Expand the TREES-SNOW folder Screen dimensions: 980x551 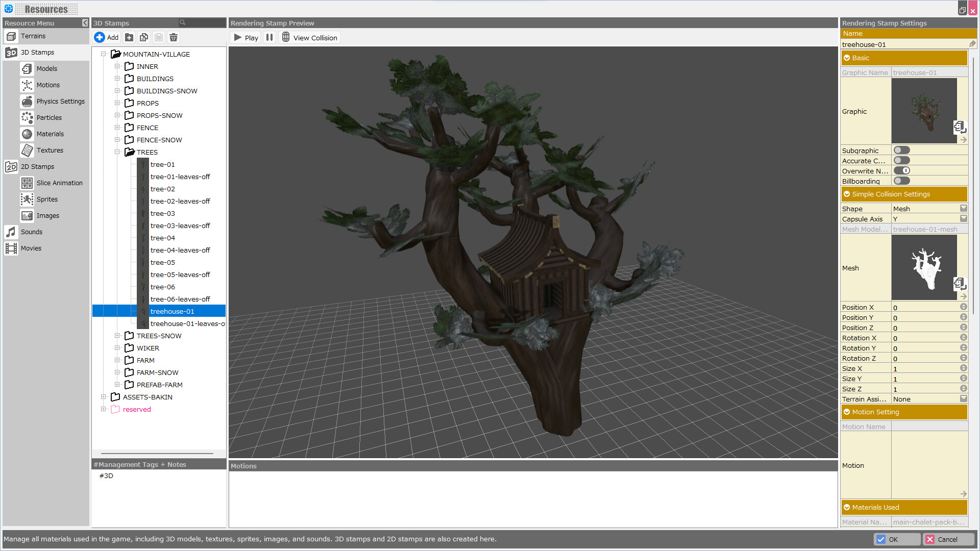coord(118,335)
